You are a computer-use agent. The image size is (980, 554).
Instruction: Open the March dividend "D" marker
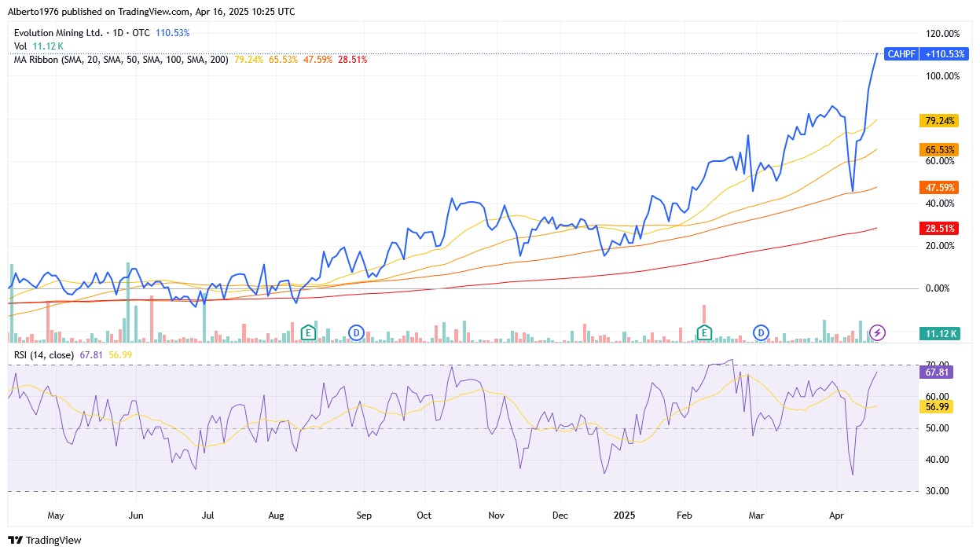click(x=761, y=332)
